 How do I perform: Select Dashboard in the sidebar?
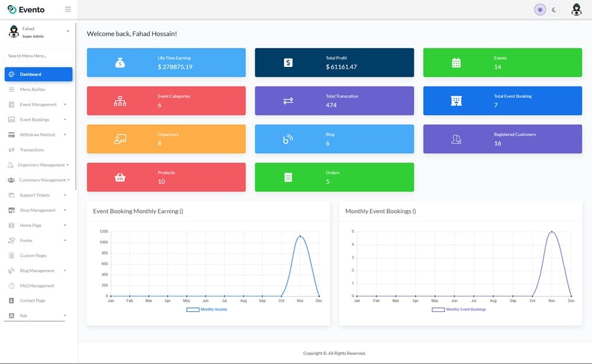click(38, 75)
